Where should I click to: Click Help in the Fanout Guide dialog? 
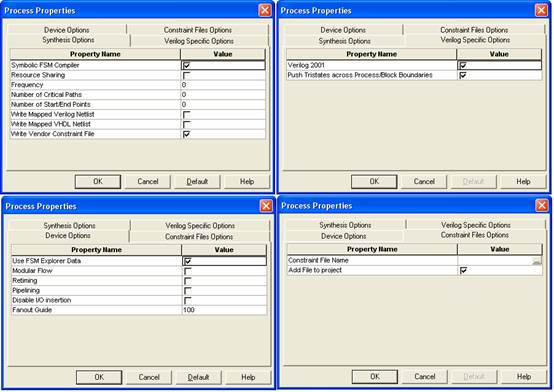pos(248,377)
